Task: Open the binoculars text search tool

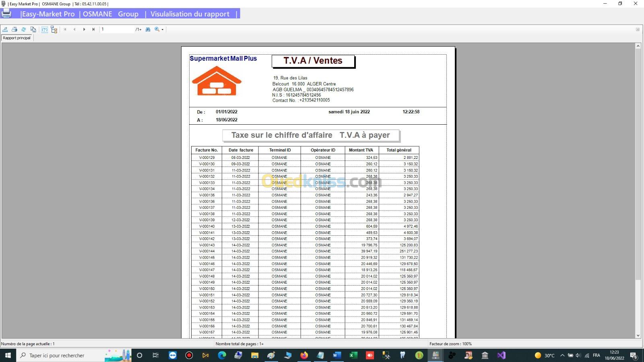Action: [148, 29]
